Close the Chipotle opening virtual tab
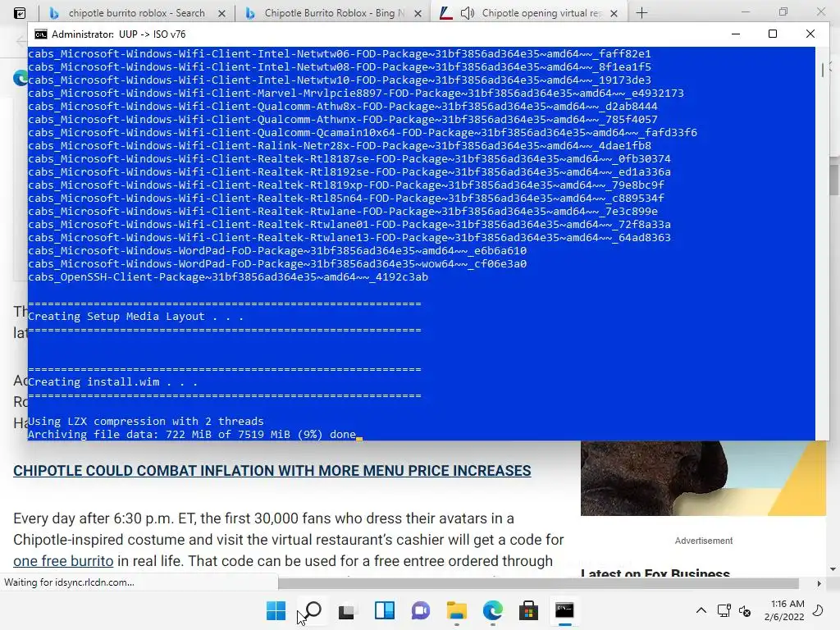This screenshot has height=630, width=840. click(614, 13)
